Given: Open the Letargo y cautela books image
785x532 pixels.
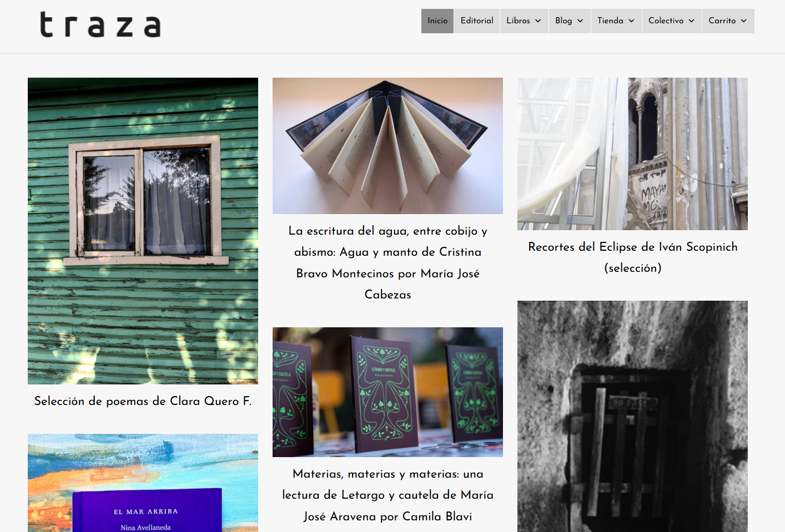Looking at the screenshot, I should point(388,392).
